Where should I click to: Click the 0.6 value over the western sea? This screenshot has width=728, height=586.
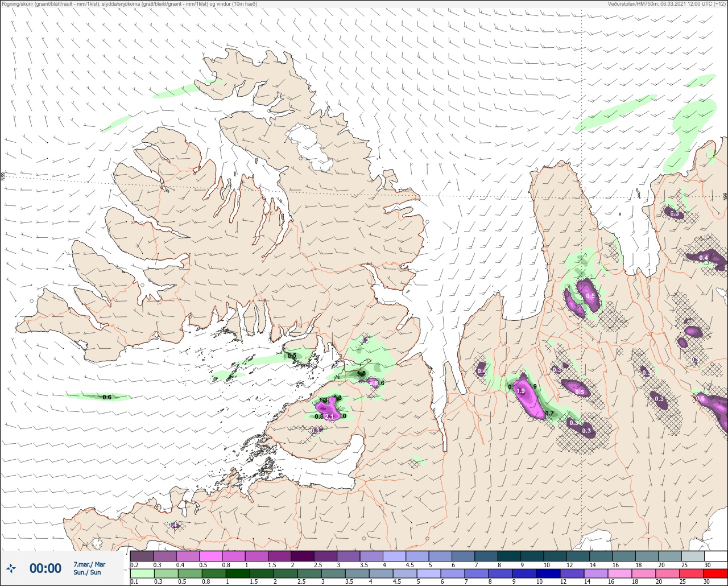point(107,397)
